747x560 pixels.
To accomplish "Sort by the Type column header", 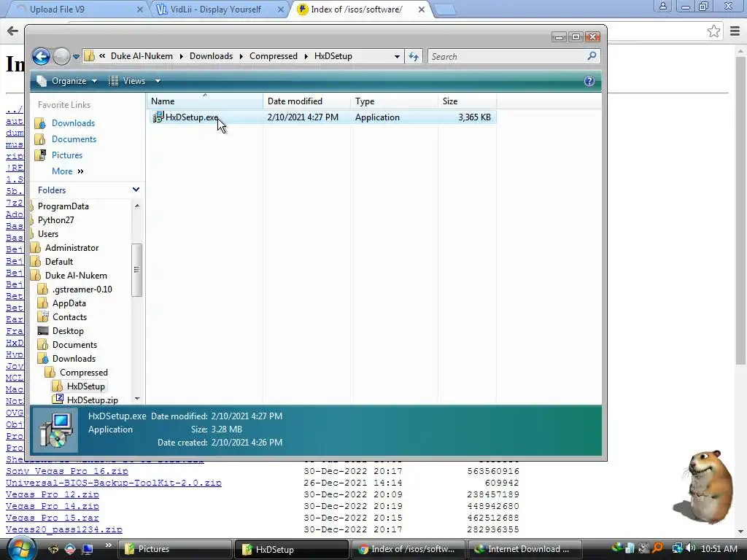I will tap(395, 101).
